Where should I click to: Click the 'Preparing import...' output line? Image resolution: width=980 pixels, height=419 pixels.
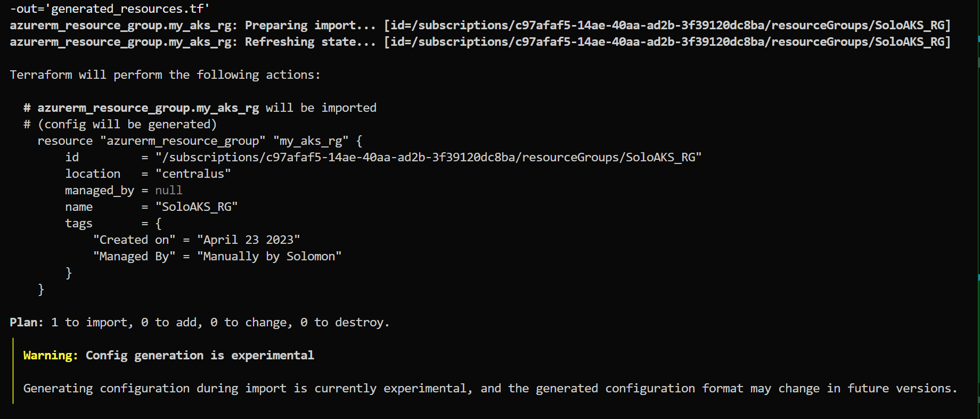[480, 26]
